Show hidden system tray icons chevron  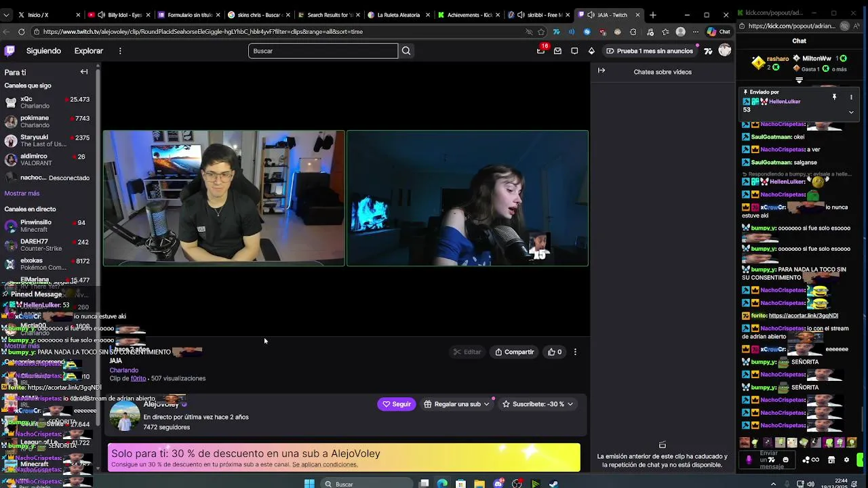tap(773, 483)
